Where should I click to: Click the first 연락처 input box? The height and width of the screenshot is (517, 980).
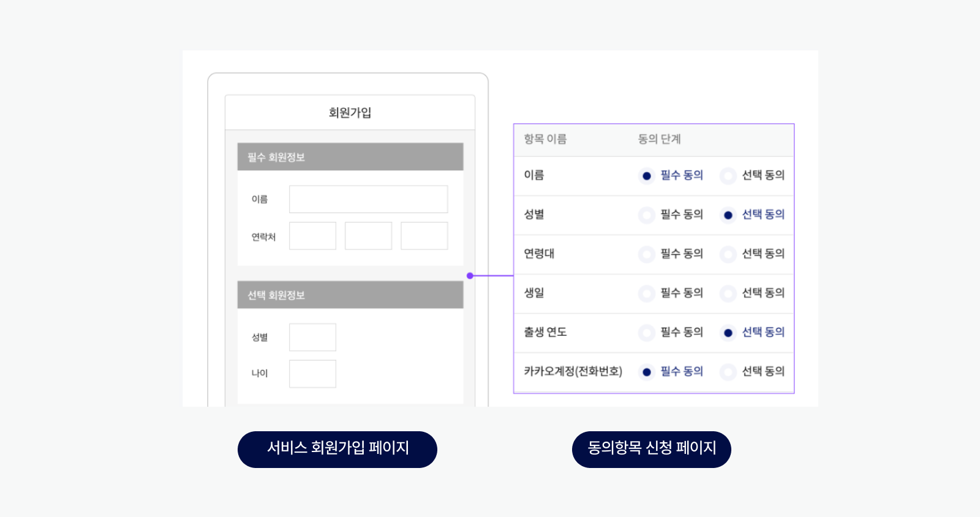(312, 236)
